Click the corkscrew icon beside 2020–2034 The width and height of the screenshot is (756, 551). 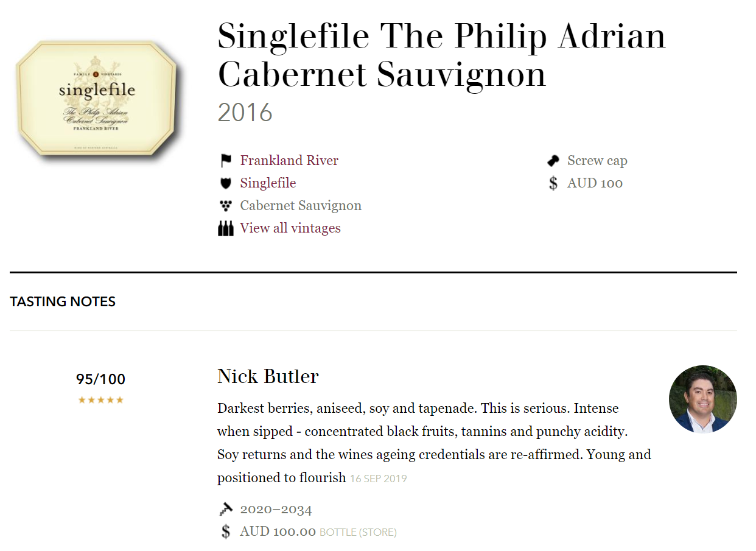pos(226,509)
